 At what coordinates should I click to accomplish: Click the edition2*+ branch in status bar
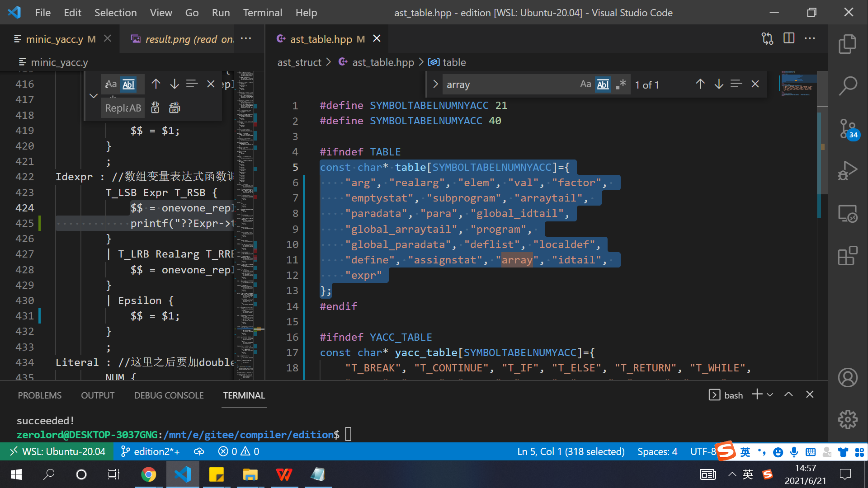(x=151, y=451)
